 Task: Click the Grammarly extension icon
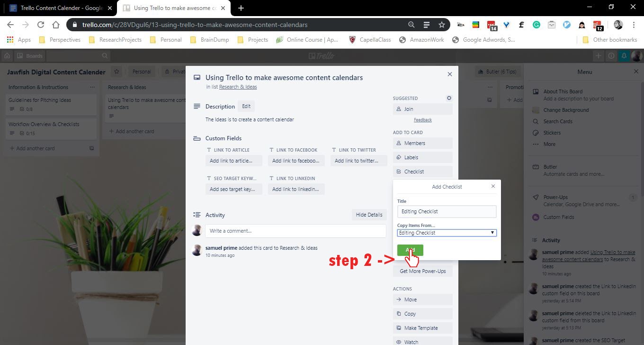point(537,25)
